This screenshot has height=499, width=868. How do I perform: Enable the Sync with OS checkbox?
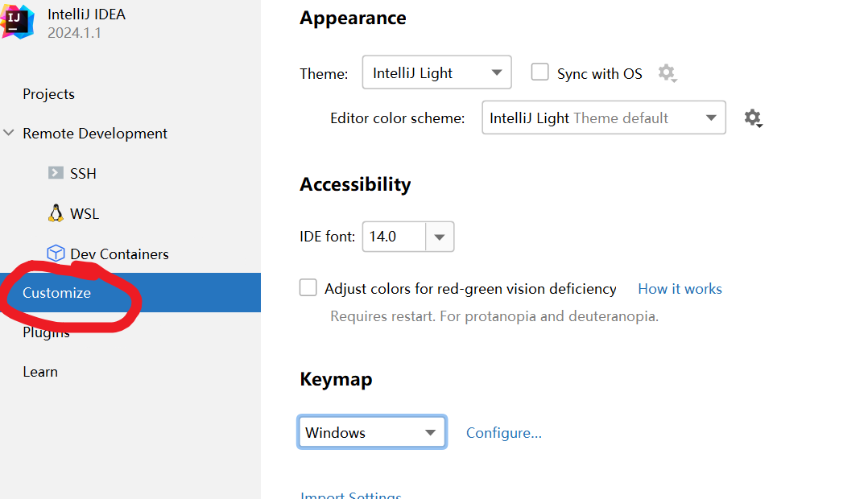[x=539, y=72]
